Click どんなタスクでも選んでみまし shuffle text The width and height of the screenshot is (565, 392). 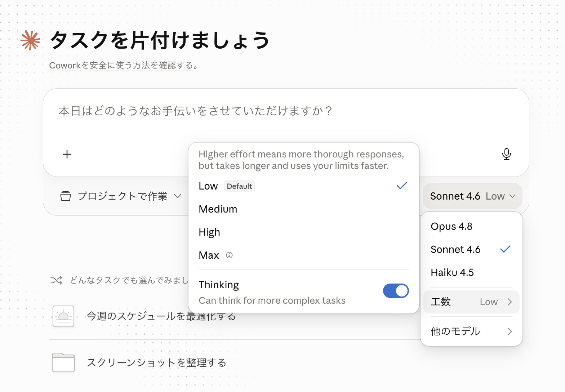point(129,280)
